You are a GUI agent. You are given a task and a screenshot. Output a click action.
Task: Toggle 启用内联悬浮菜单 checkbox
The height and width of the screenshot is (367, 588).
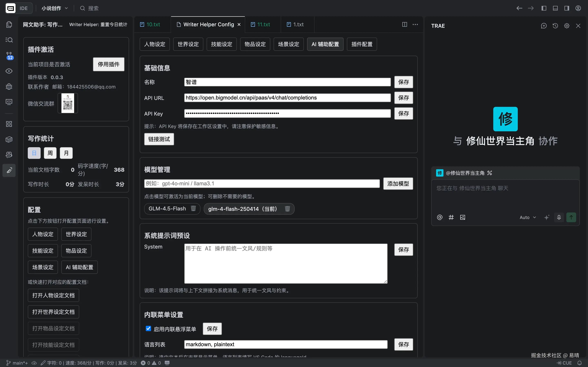tap(148, 328)
